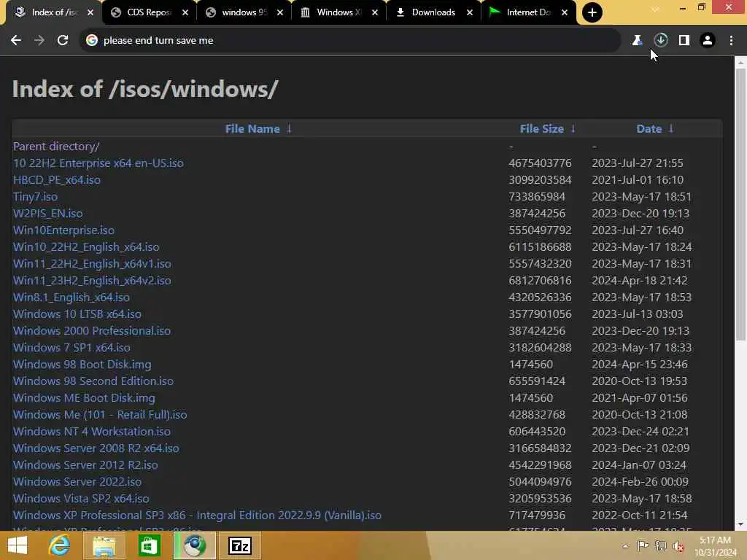Click Windows Server 2008 R2 x64.iso link

[x=96, y=448]
